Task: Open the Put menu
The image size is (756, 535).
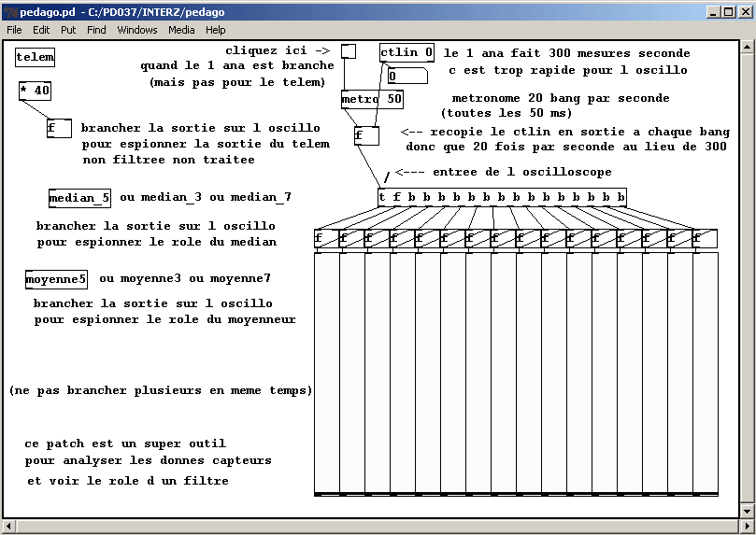Action: tap(68, 30)
